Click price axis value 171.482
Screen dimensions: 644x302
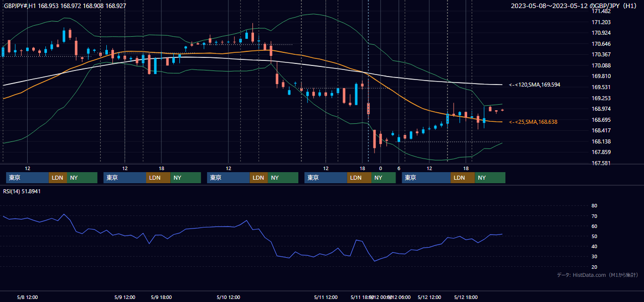point(601,11)
